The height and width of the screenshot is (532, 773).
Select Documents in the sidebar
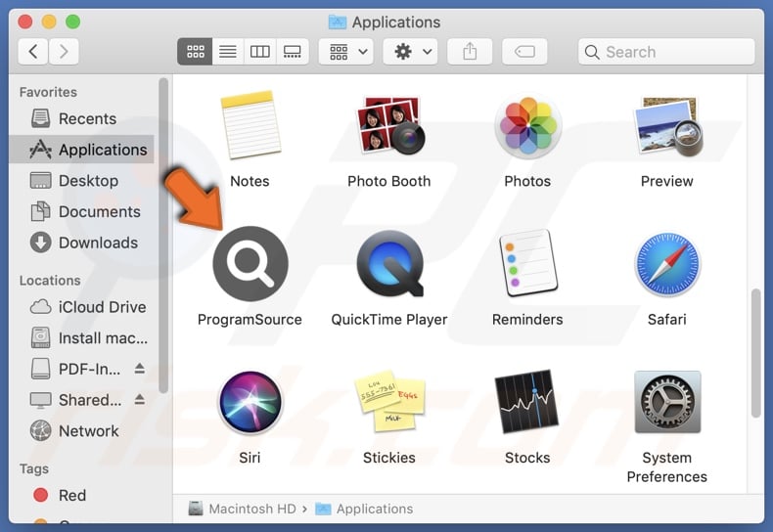(81, 212)
